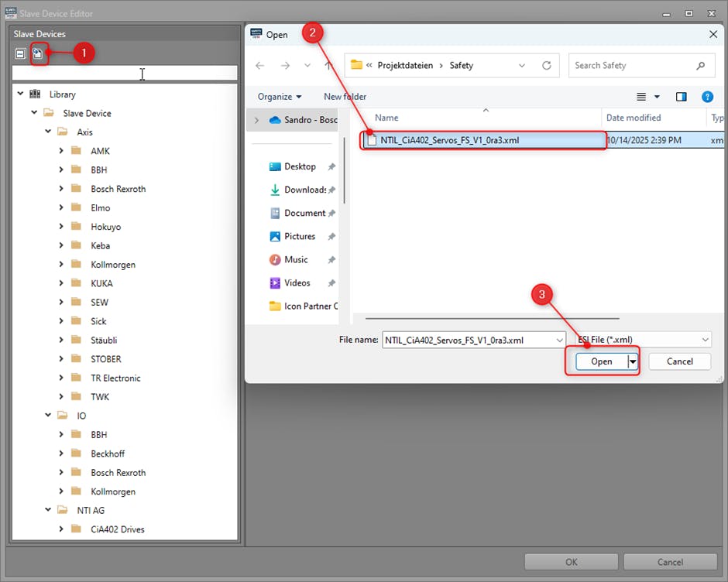Click New folder in dialog toolbar
Image resolution: width=728 pixels, height=582 pixels.
click(345, 97)
